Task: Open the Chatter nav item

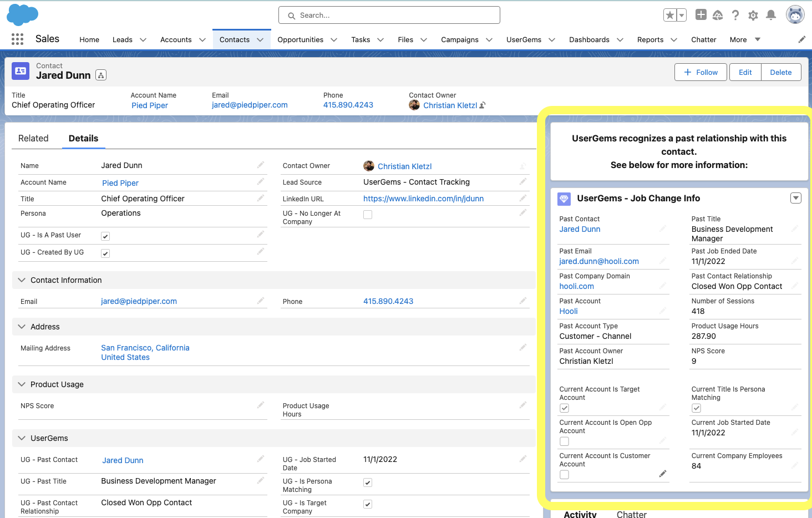Action: (x=703, y=40)
